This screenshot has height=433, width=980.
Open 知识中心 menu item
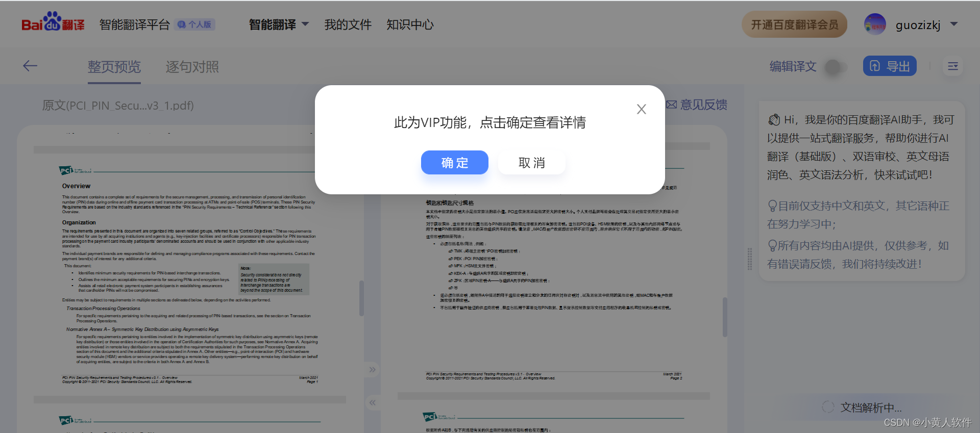tap(410, 24)
